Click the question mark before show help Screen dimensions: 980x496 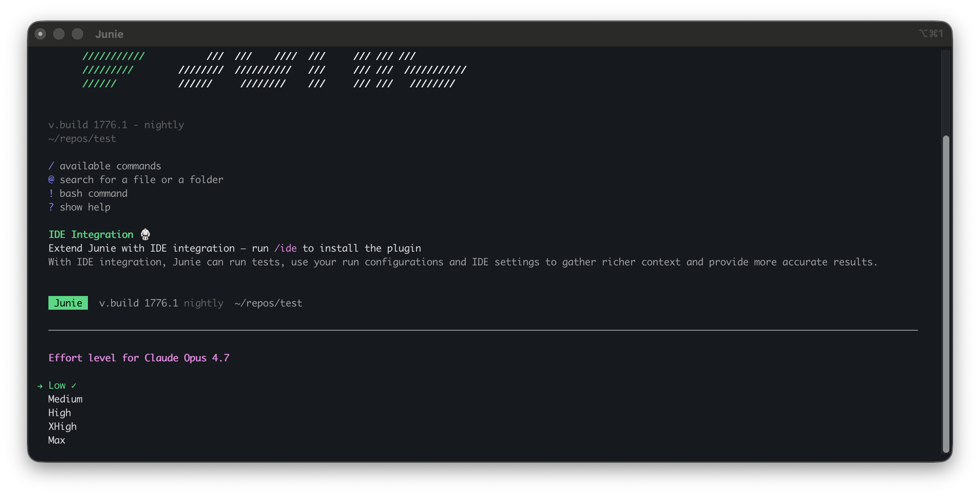[51, 207]
